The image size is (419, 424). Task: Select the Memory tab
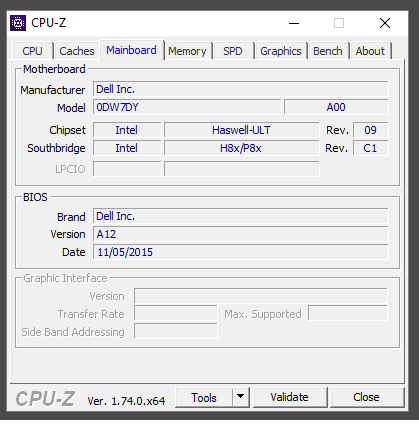[187, 51]
